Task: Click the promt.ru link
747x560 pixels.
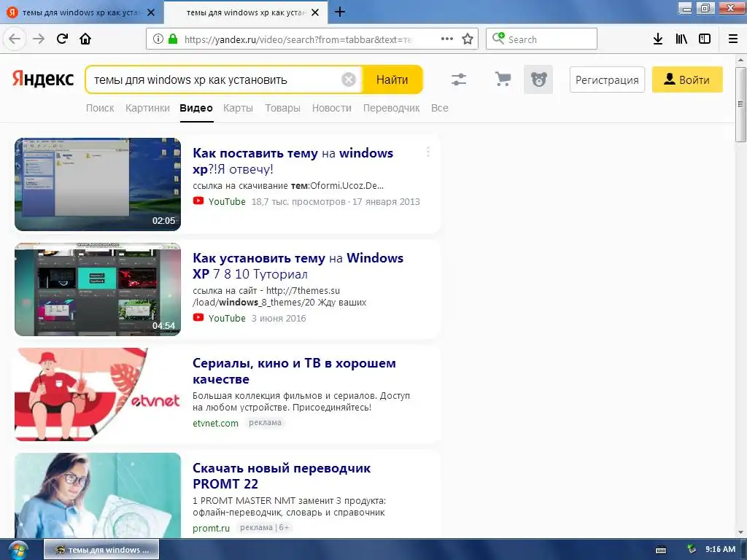Action: pos(211,528)
